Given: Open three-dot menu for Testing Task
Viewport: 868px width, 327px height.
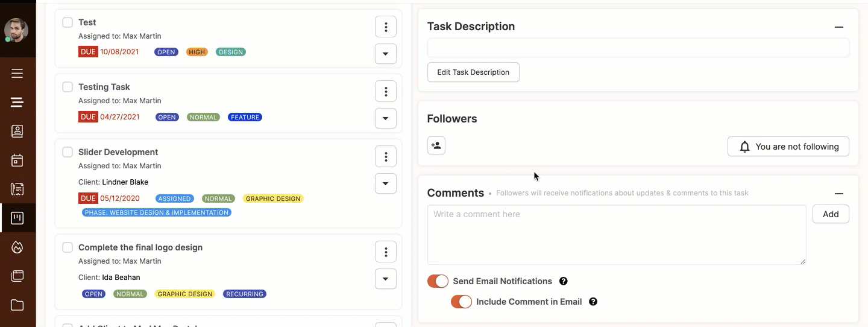Looking at the screenshot, I should [386, 91].
